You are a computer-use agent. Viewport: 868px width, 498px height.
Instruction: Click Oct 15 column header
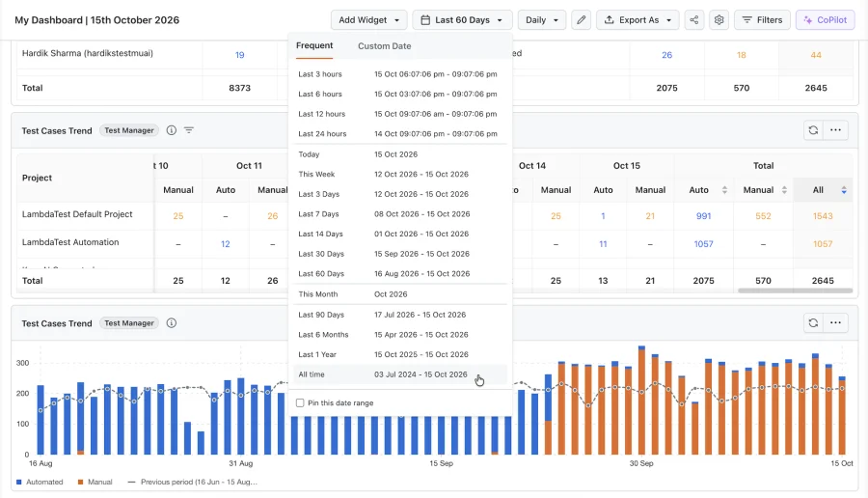click(627, 166)
